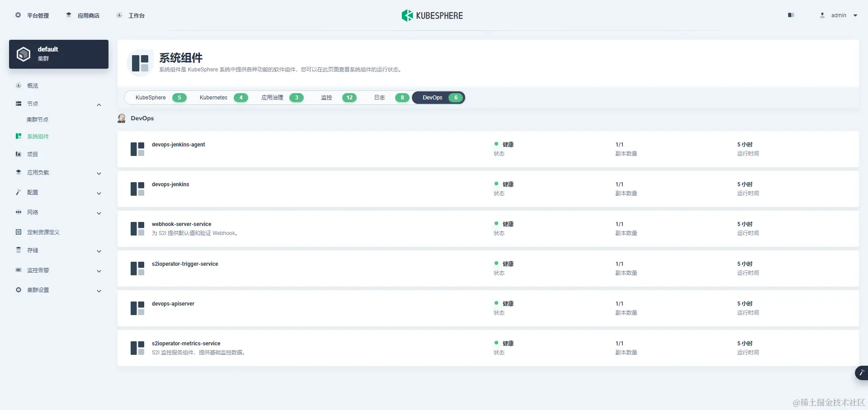Expand the 网络 menu chevron
Image resolution: width=868 pixels, height=410 pixels.
coord(99,213)
